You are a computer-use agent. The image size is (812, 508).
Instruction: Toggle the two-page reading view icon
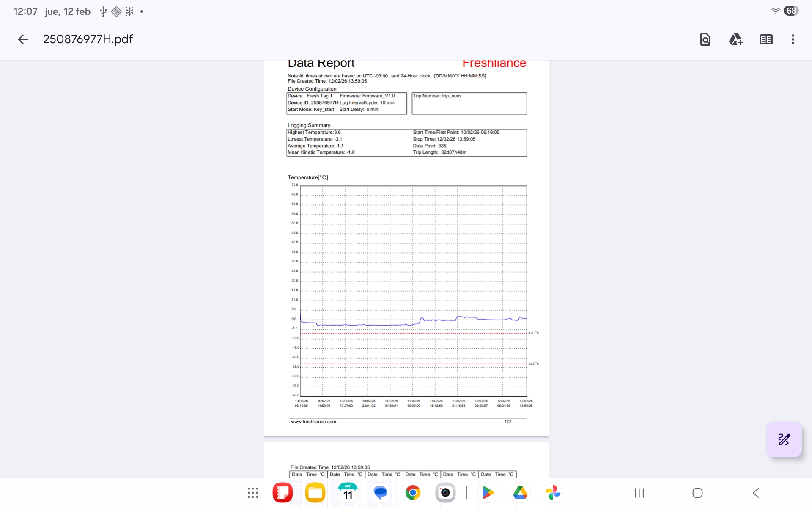[766, 39]
